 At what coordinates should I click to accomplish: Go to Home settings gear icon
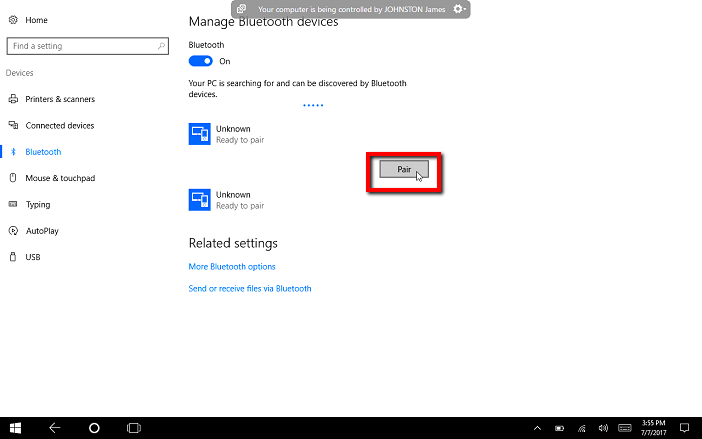click(13, 20)
